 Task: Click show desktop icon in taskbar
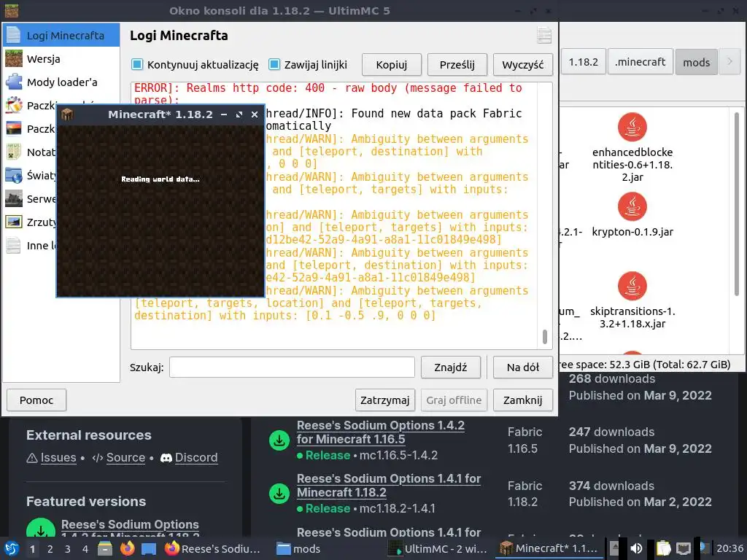149,548
